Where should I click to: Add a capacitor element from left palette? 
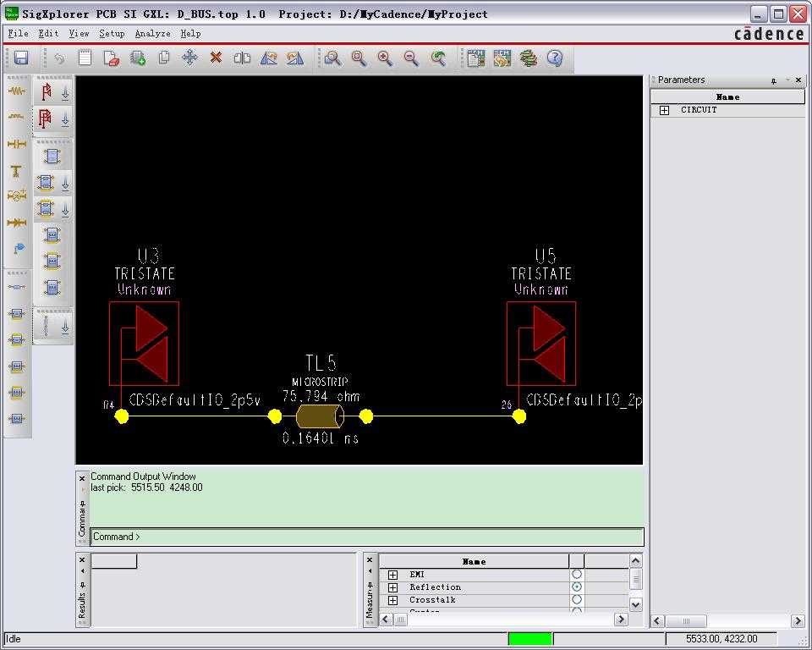click(17, 144)
